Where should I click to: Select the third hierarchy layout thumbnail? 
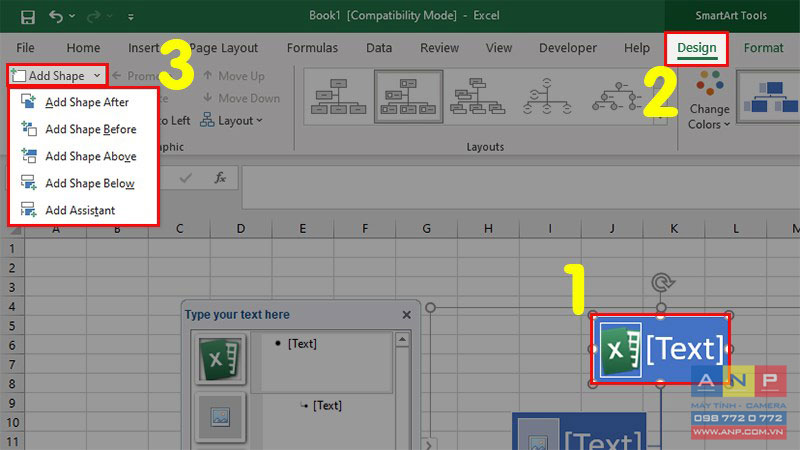pos(478,96)
